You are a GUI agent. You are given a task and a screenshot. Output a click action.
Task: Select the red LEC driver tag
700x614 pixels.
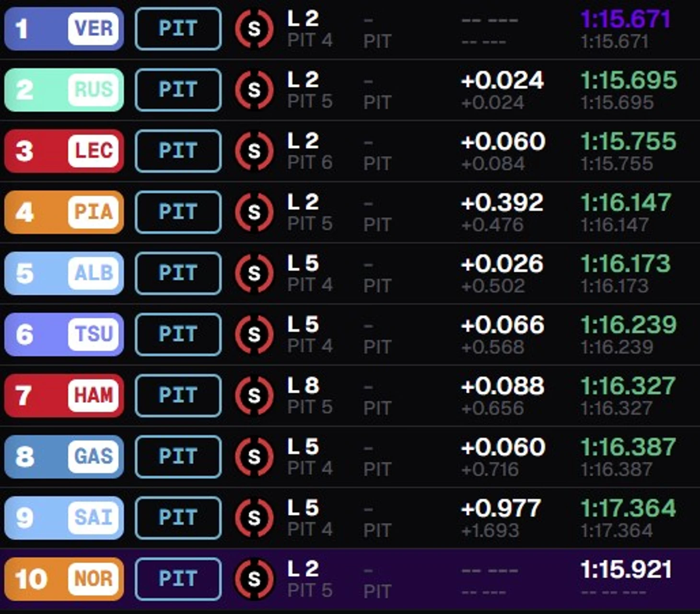point(64,151)
